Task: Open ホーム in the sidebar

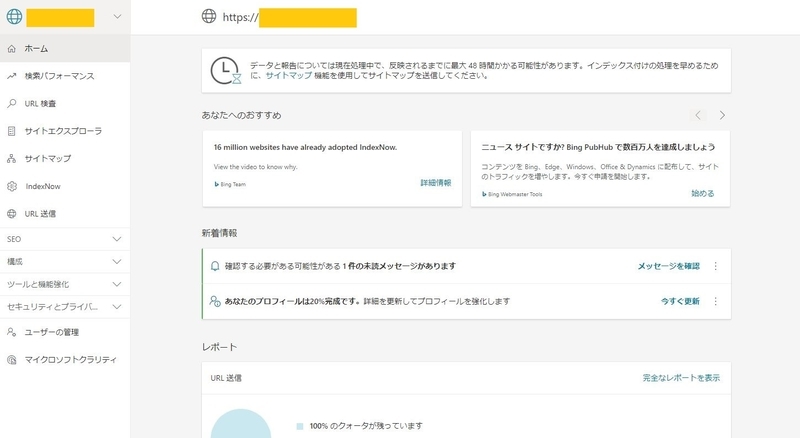Action: click(65, 48)
